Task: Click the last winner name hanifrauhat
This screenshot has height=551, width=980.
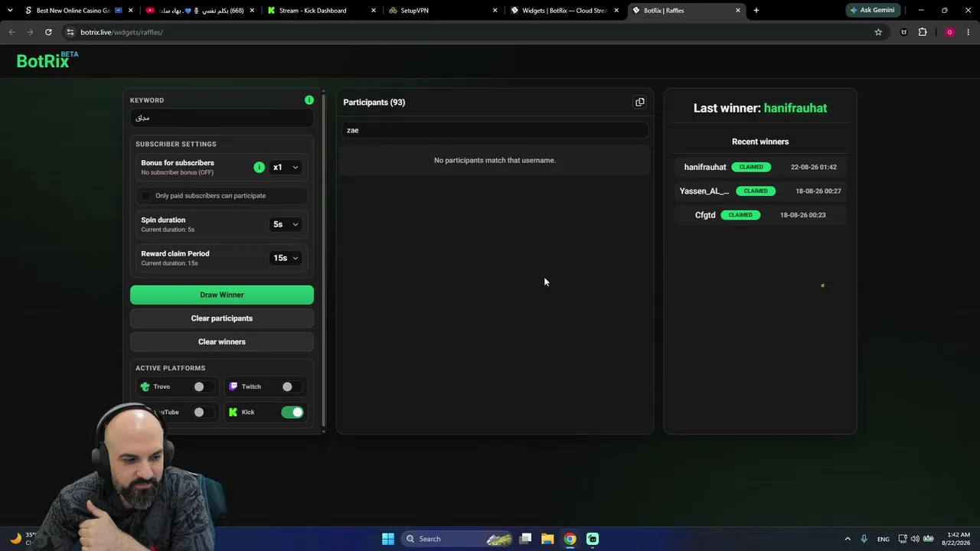Action: (x=795, y=108)
